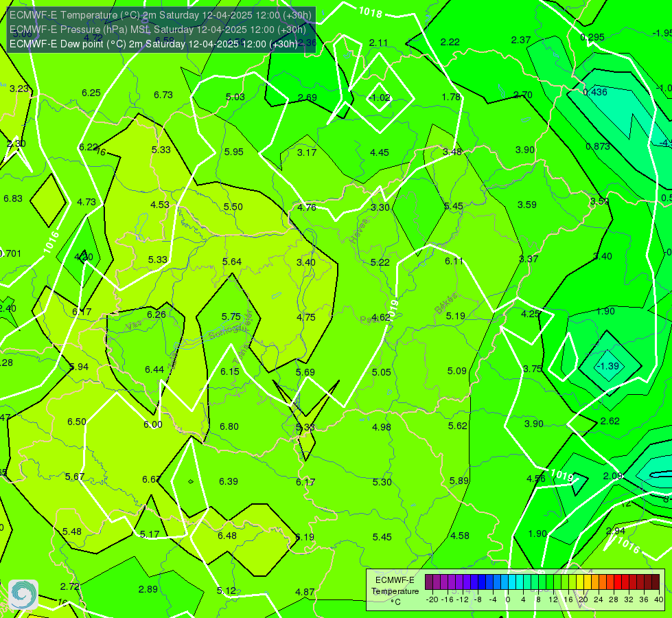Click the Heves county label
The height and width of the screenshot is (618, 672).
coord(359,231)
